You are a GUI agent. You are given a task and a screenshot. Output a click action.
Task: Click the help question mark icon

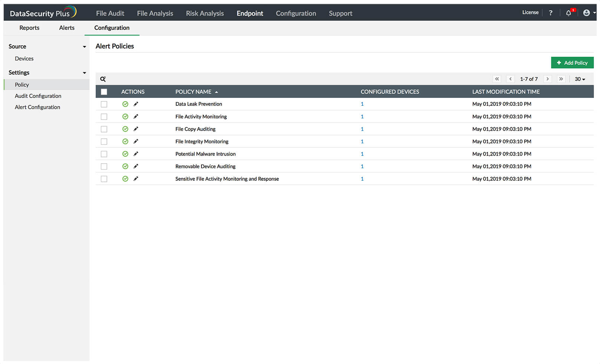(551, 13)
